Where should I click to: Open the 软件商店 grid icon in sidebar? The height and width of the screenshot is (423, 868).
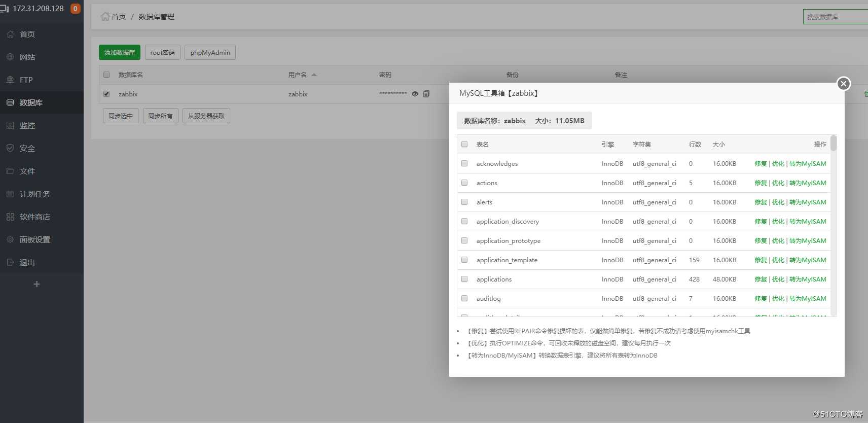(10, 217)
